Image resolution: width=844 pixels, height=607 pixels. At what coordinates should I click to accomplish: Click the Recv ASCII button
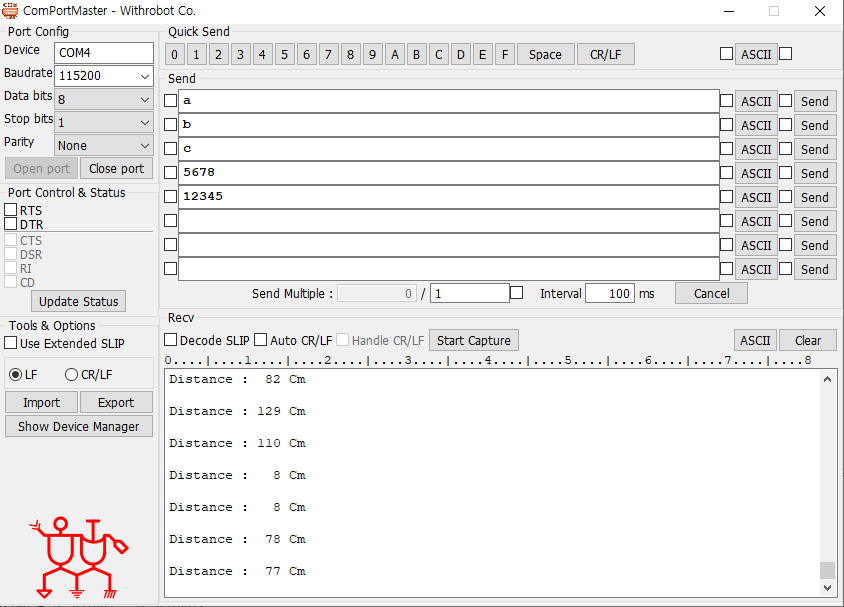pyautogui.click(x=755, y=341)
